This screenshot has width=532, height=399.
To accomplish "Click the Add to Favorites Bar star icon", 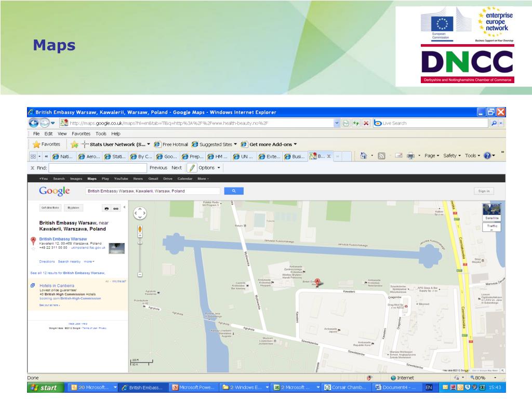I will (x=75, y=144).
